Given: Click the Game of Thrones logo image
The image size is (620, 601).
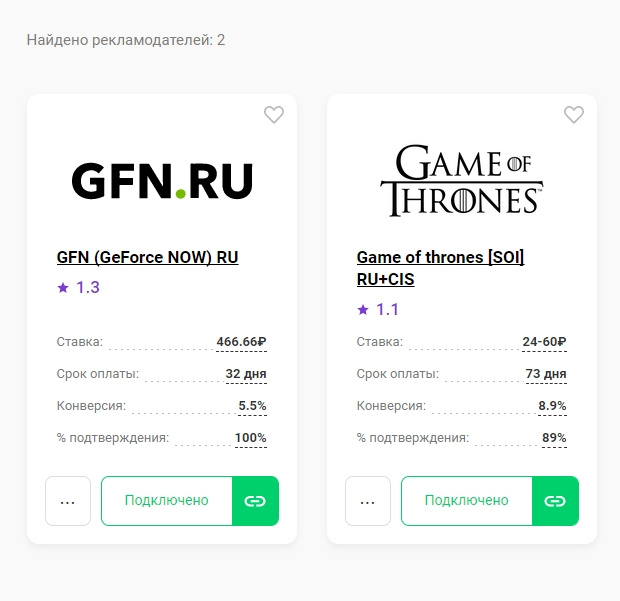Looking at the screenshot, I should point(462,180).
